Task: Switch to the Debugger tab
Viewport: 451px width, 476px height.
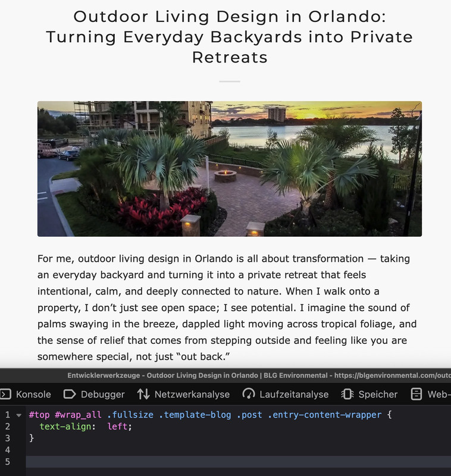Action: tap(94, 394)
